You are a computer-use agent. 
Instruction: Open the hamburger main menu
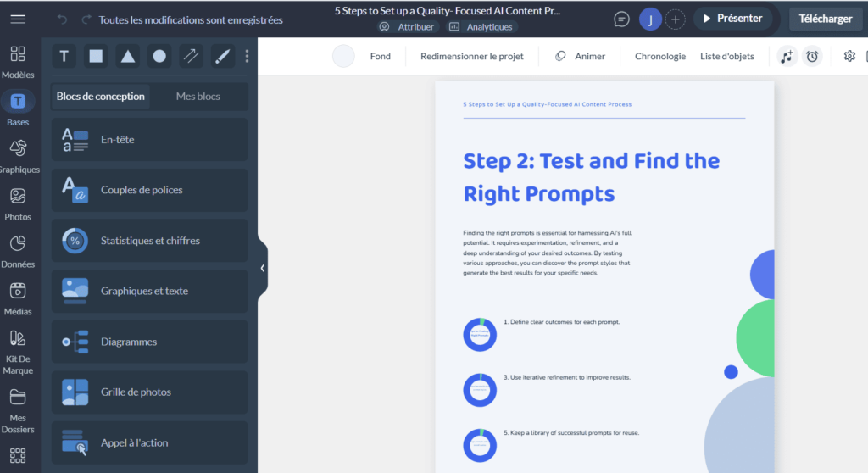18,19
